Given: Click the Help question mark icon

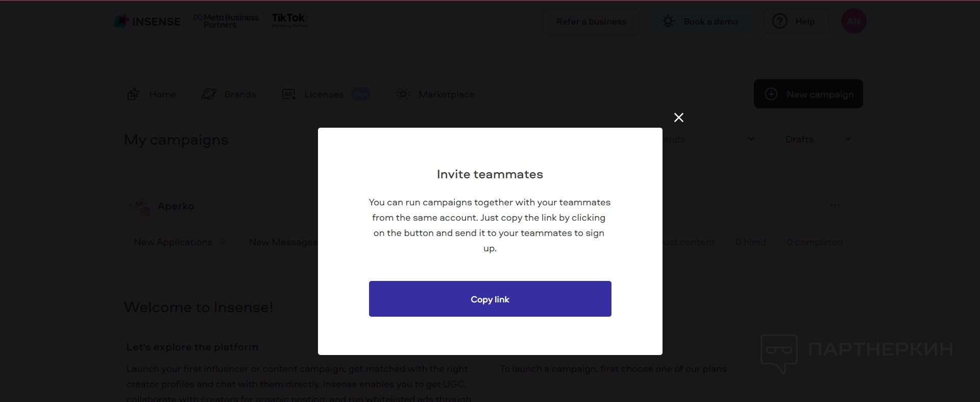Looking at the screenshot, I should tap(779, 21).
